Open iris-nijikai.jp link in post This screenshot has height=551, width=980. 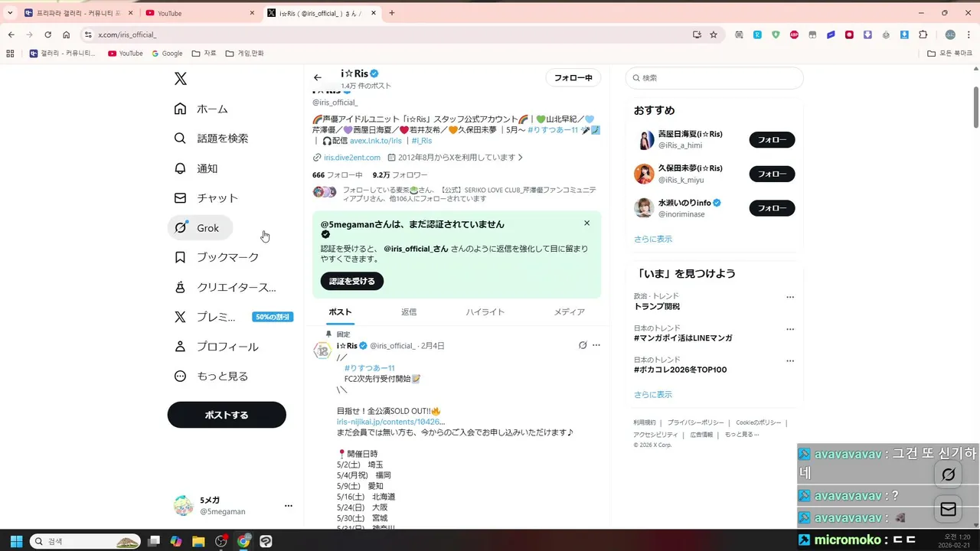390,422
